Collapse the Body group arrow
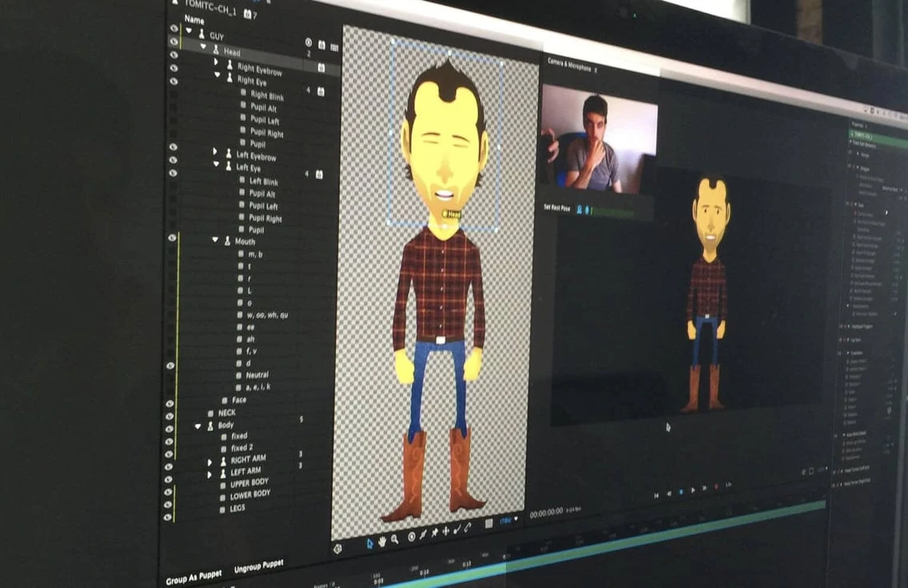 tap(198, 427)
